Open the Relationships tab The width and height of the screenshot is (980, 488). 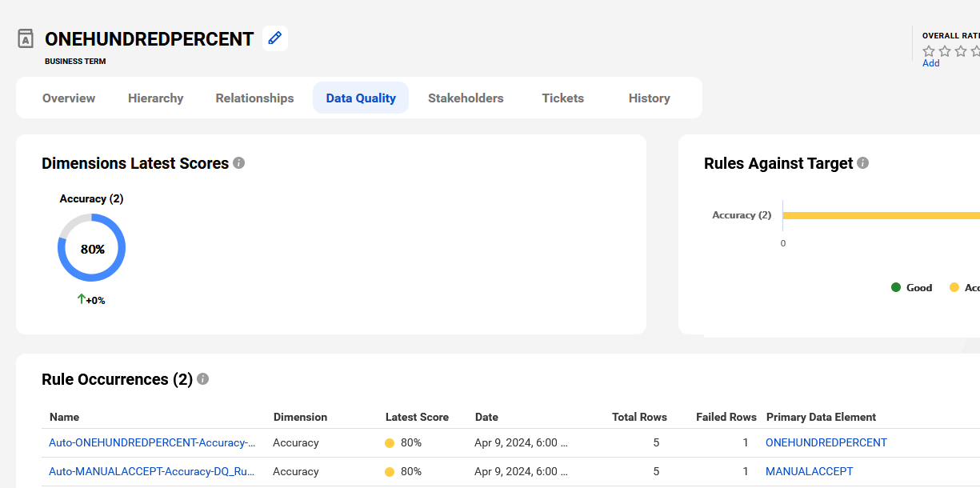pos(254,98)
